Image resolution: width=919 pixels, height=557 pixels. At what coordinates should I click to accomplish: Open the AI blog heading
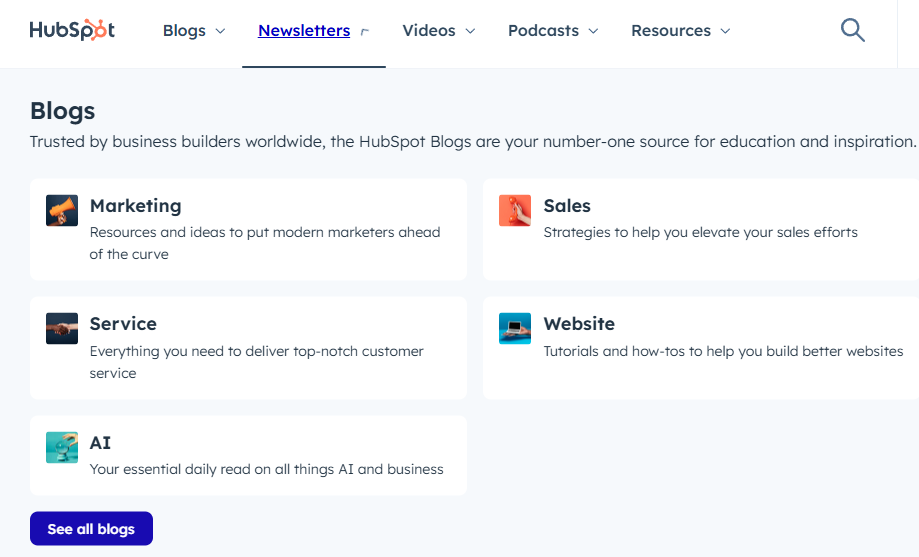[100, 443]
